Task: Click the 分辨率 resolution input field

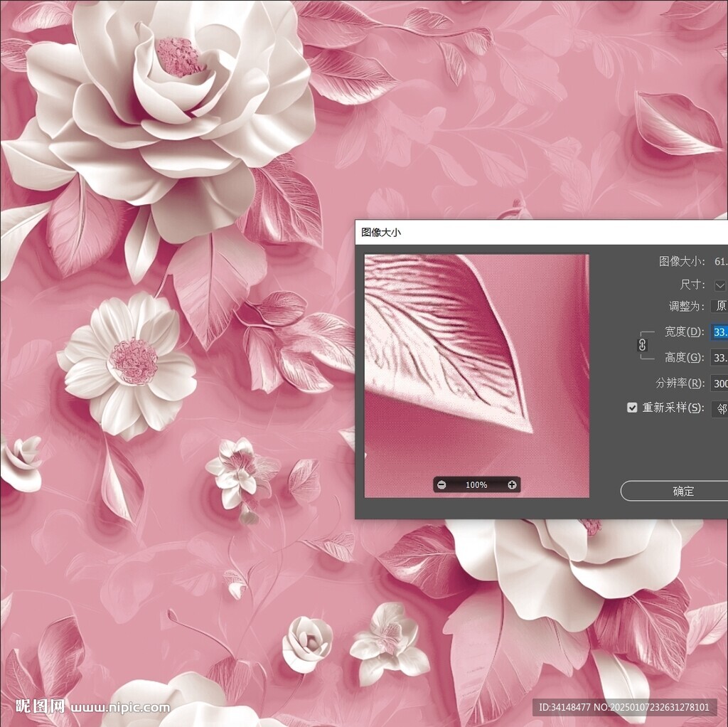Action: (x=719, y=383)
